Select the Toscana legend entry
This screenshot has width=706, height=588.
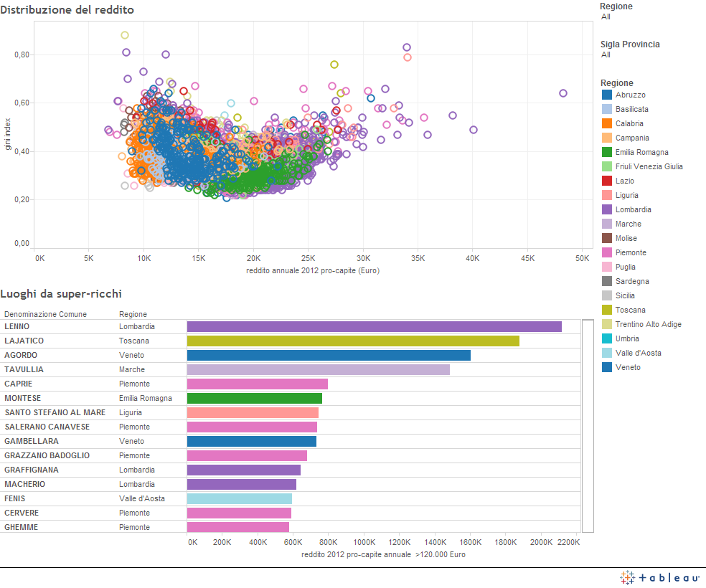[x=630, y=310]
